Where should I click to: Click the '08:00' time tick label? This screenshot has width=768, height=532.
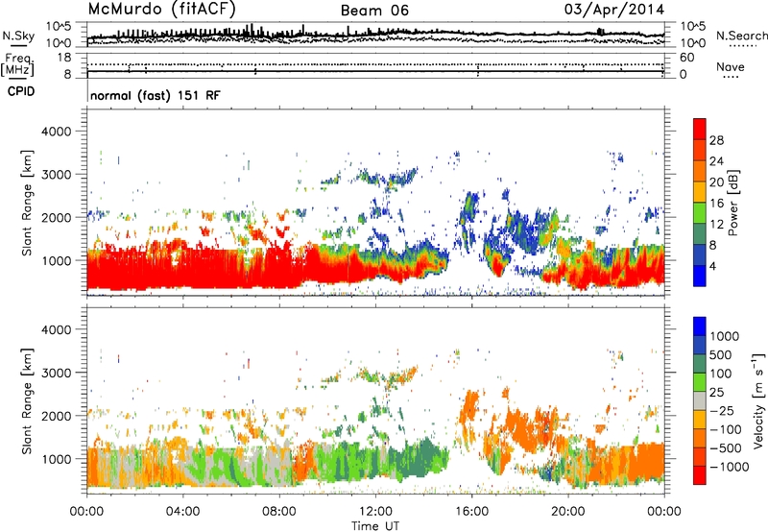[x=279, y=512]
